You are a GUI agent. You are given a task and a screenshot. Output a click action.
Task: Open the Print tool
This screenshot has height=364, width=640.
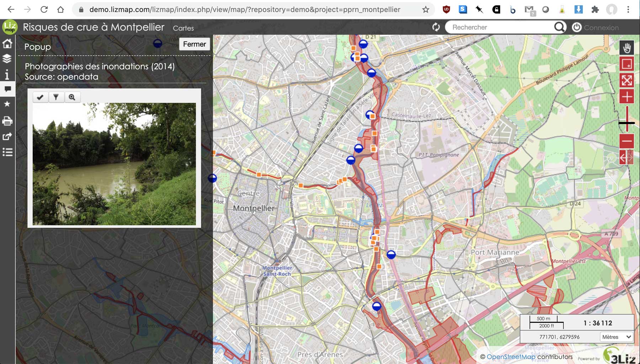(7, 121)
